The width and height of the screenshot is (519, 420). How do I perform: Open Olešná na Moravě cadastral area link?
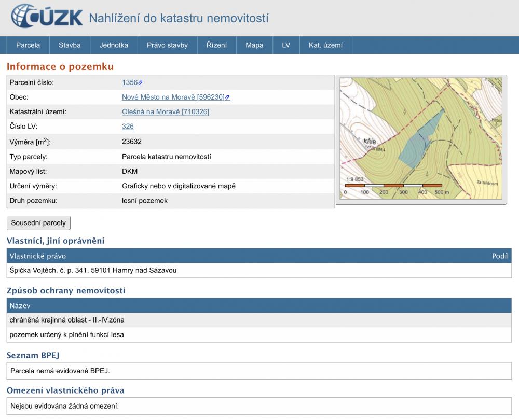[165, 111]
